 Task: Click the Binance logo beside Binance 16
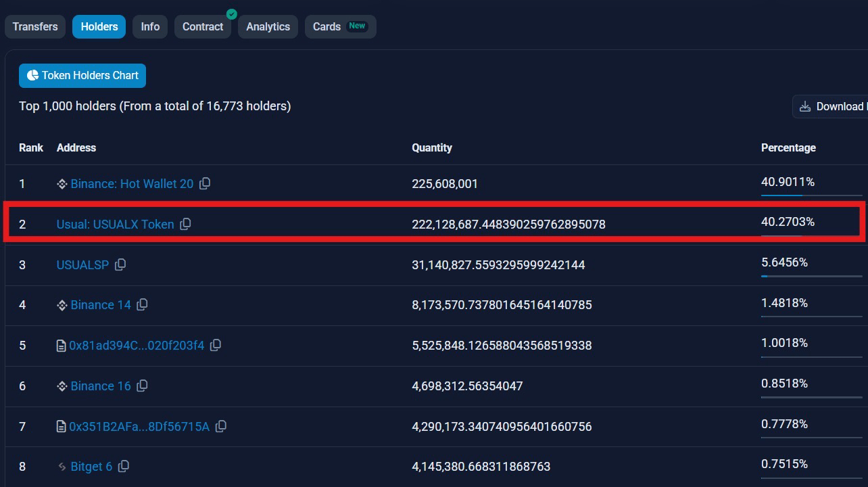62,386
